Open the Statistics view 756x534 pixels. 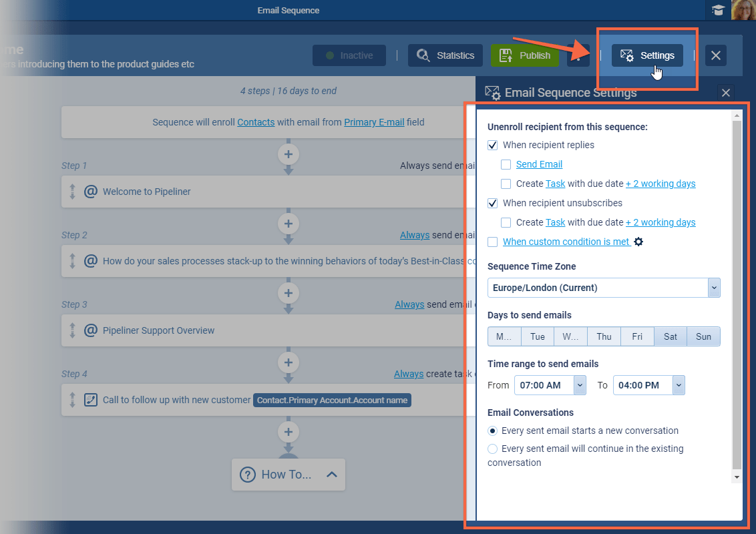(445, 55)
